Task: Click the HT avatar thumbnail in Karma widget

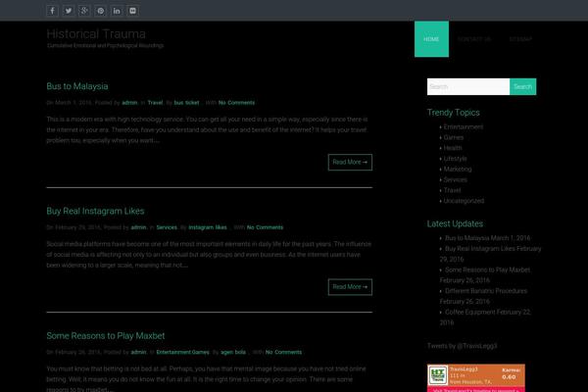Action: [x=438, y=375]
